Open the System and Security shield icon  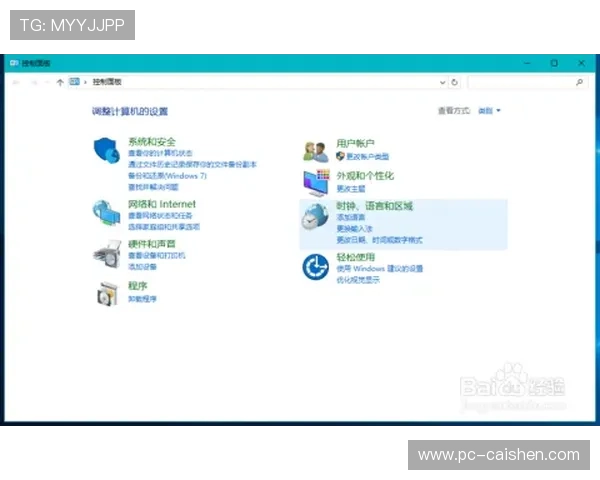(107, 150)
